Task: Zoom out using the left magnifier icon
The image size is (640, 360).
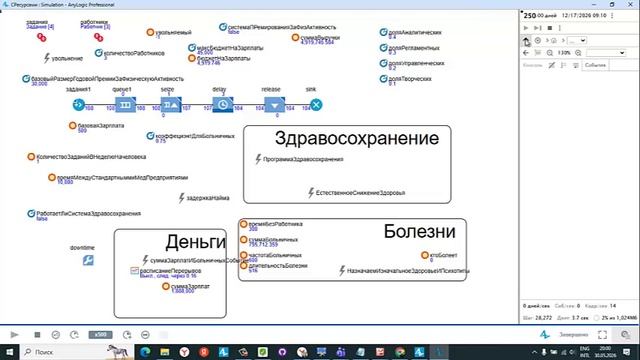Action: [x=550, y=53]
